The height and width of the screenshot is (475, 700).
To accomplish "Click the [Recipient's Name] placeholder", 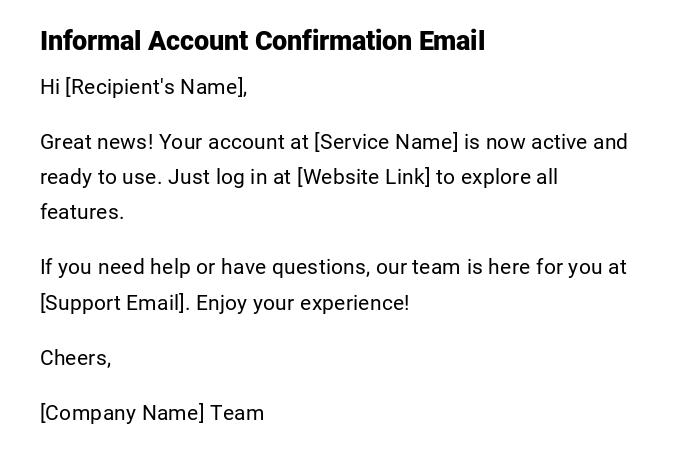I will [156, 87].
